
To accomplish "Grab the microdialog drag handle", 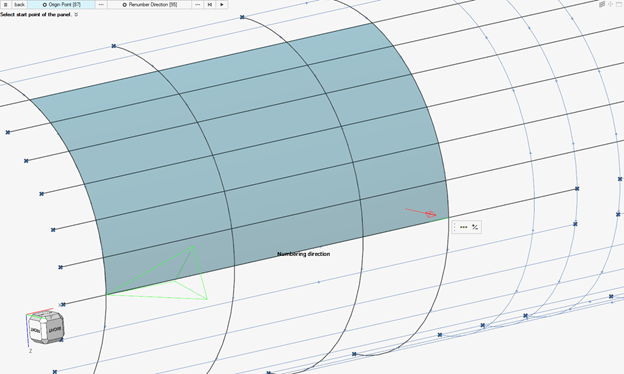I will click(455, 227).
